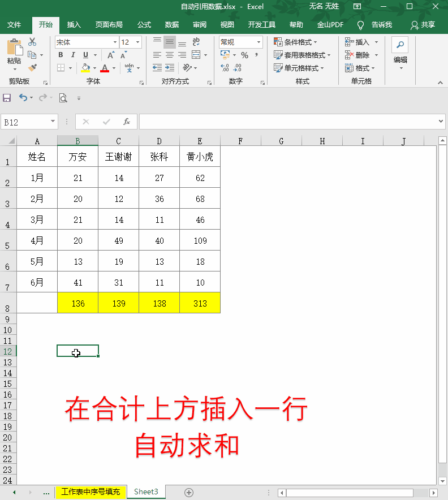Screen dimensions: 448x500
Task: Click the cell borders icon
Action: [61, 68]
